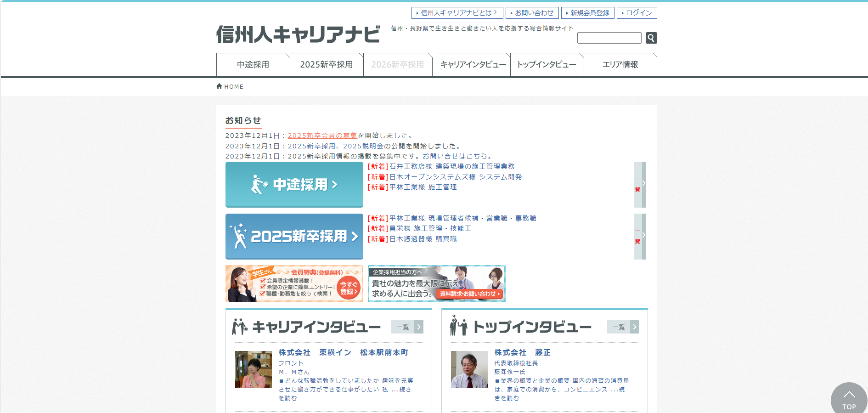Click the 信州人キャリアナビ site logo

pos(298,34)
